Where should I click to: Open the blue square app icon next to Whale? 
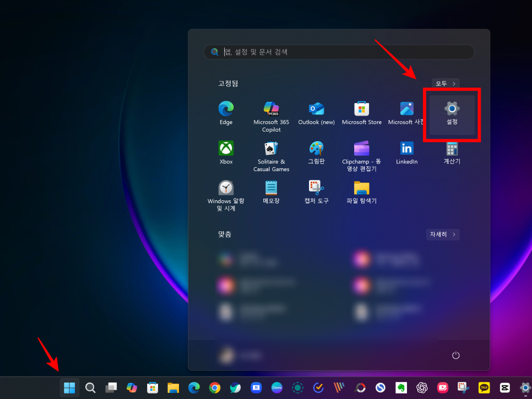pos(256,387)
